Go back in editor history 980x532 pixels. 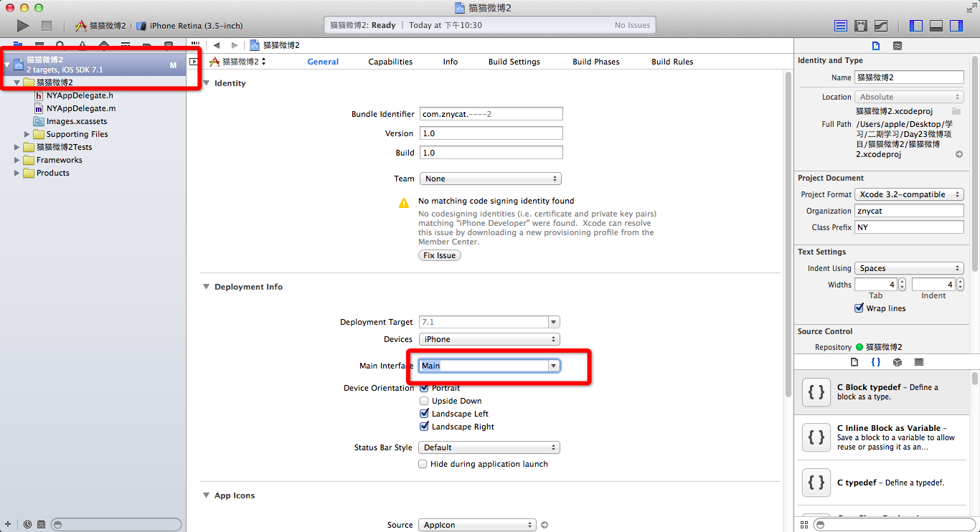pyautogui.click(x=217, y=45)
